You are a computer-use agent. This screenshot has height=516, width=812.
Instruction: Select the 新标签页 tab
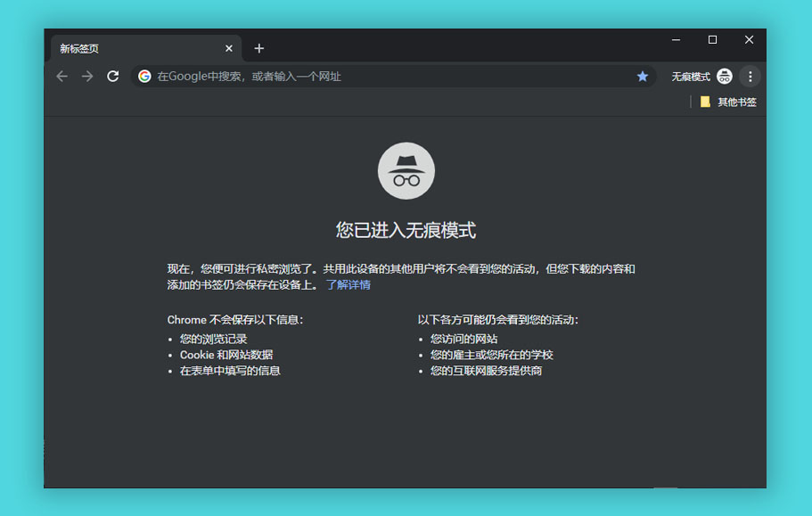click(x=134, y=48)
